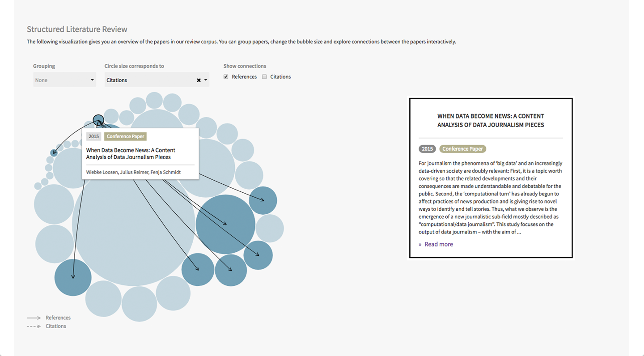644x356 pixels.
Task: Click the uppercase paper title in the detail panel
Action: 491,120
